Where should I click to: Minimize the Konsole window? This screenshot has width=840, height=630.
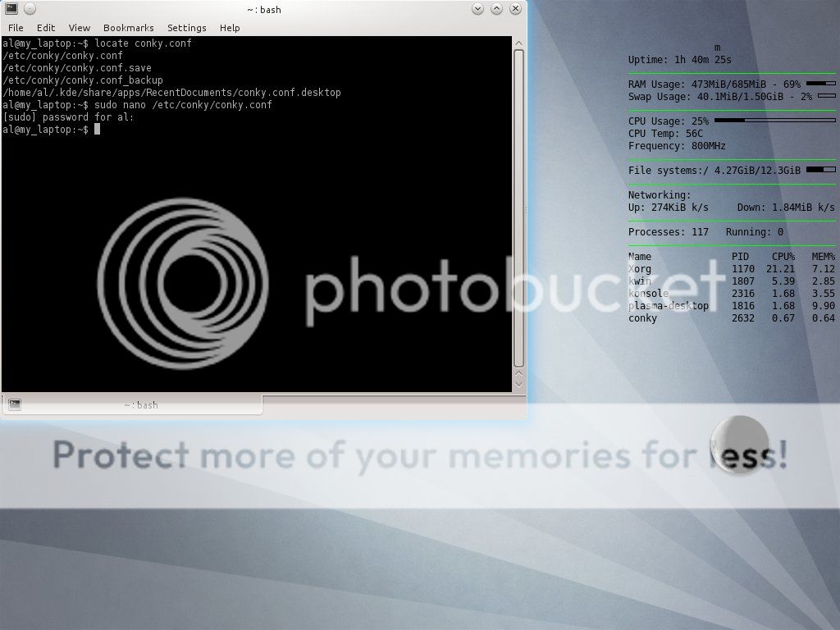(x=477, y=9)
